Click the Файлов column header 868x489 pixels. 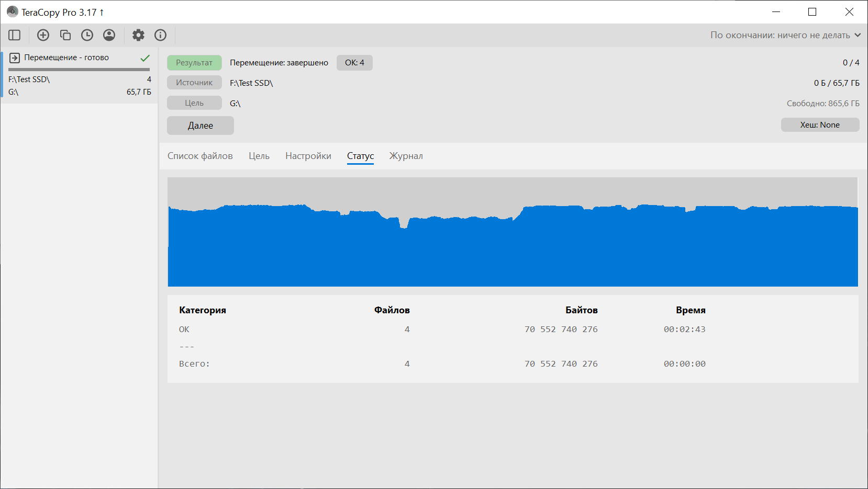point(392,310)
